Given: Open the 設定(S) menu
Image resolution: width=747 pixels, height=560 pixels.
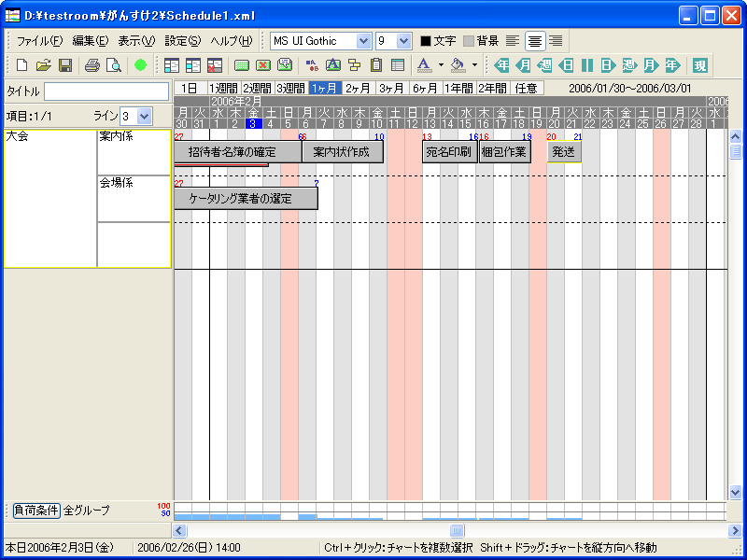Looking at the screenshot, I should 183,41.
